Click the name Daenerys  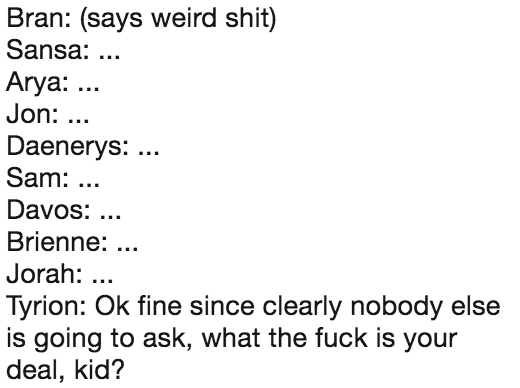pyautogui.click(x=64, y=147)
